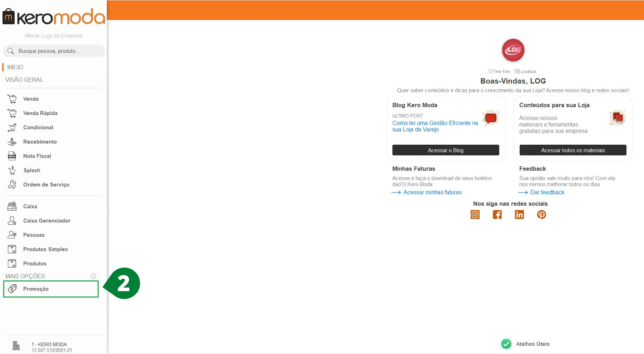Click the Produtos Simples box icon

point(12,249)
